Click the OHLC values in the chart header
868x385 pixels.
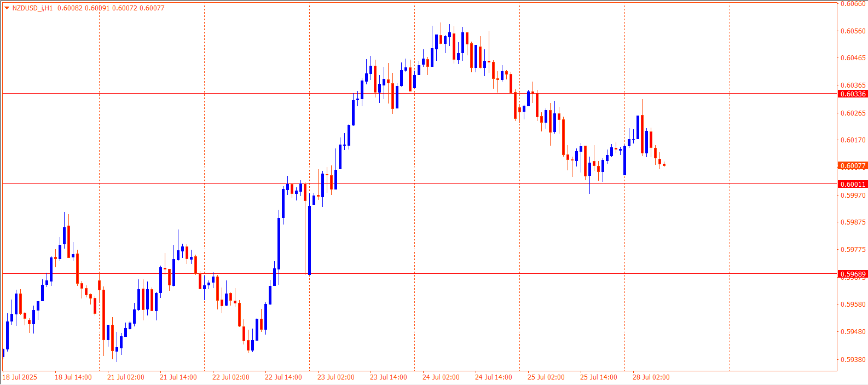[x=111, y=8]
